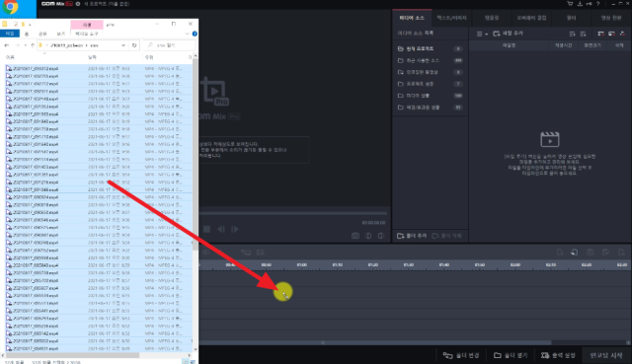Stop playback in the preview player
The image size is (632, 364).
pyautogui.click(x=206, y=229)
